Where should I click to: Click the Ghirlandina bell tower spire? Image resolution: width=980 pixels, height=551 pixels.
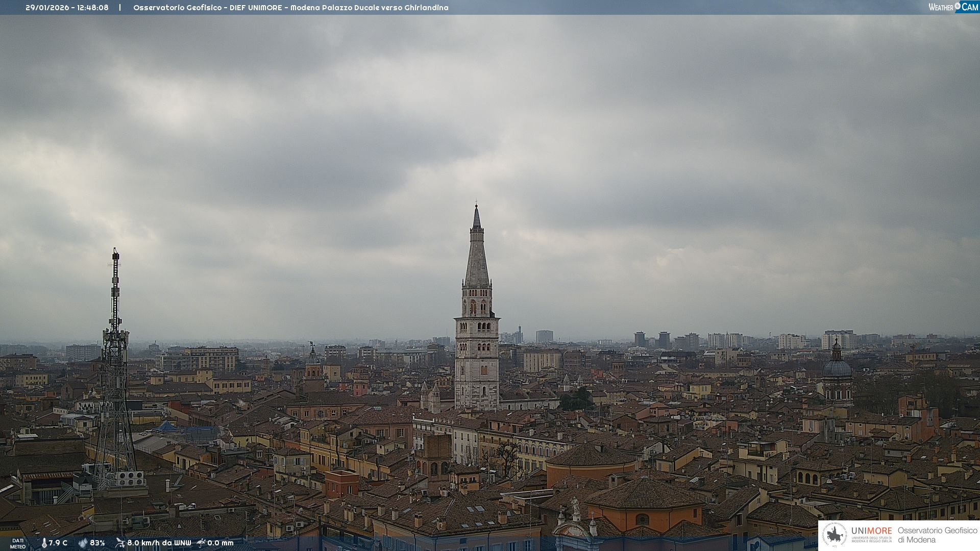point(477,255)
